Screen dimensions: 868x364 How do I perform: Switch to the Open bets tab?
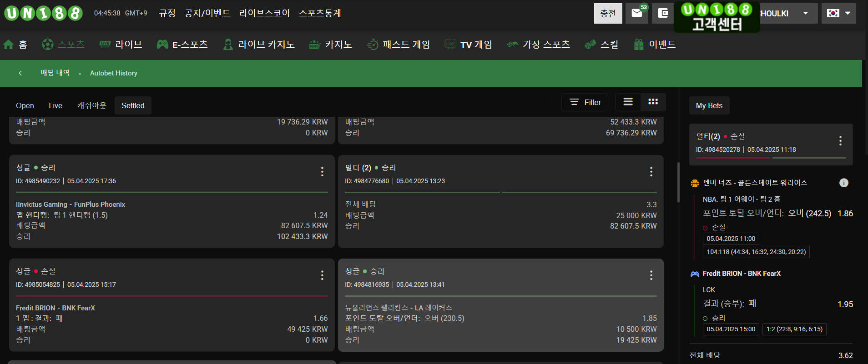(25, 105)
